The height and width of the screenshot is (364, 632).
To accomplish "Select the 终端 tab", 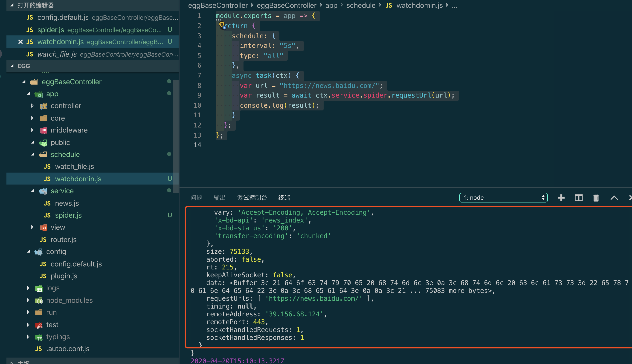I will coord(284,198).
